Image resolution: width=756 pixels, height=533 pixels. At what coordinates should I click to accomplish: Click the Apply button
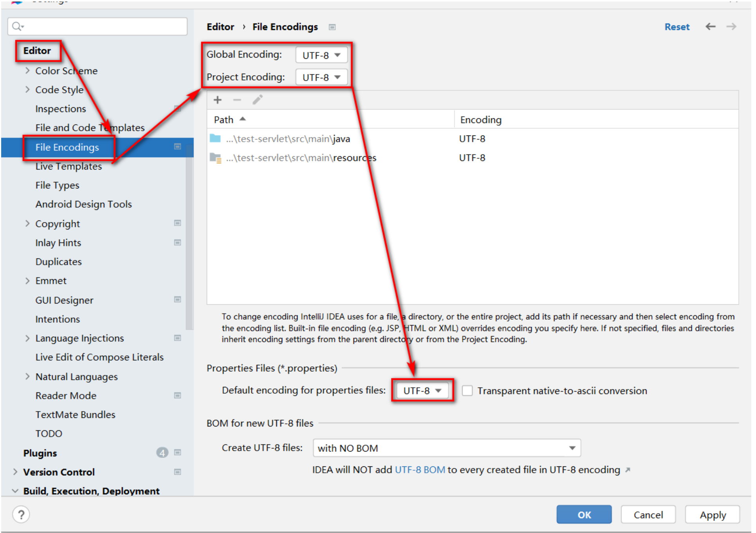(x=713, y=515)
